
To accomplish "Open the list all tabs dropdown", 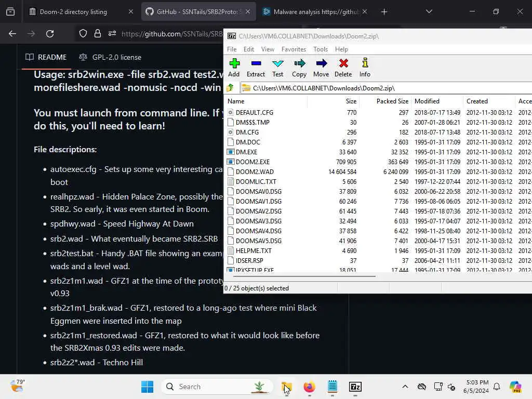I will point(429,11).
